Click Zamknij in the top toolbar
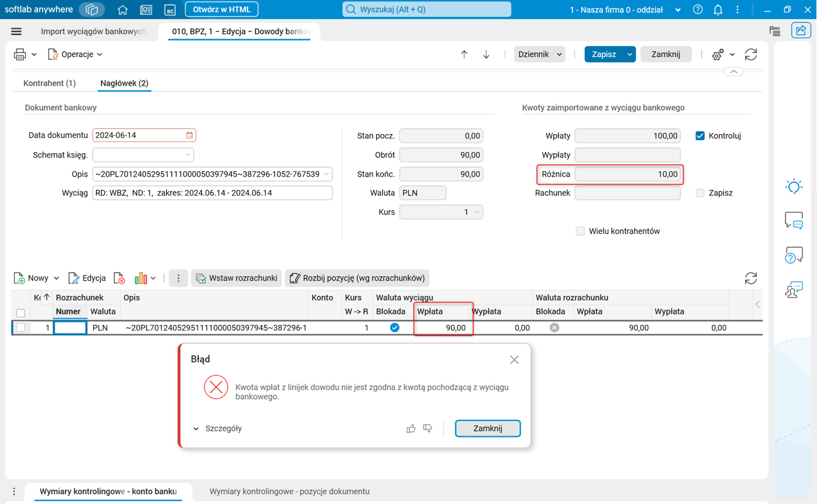This screenshot has width=817, height=504. 666,55
